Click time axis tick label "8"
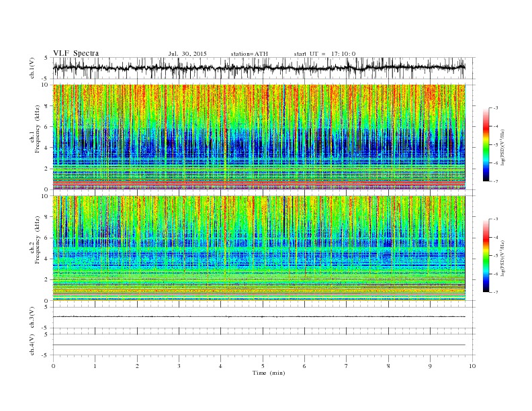Viewport: 532px width, 411px height. click(388, 366)
